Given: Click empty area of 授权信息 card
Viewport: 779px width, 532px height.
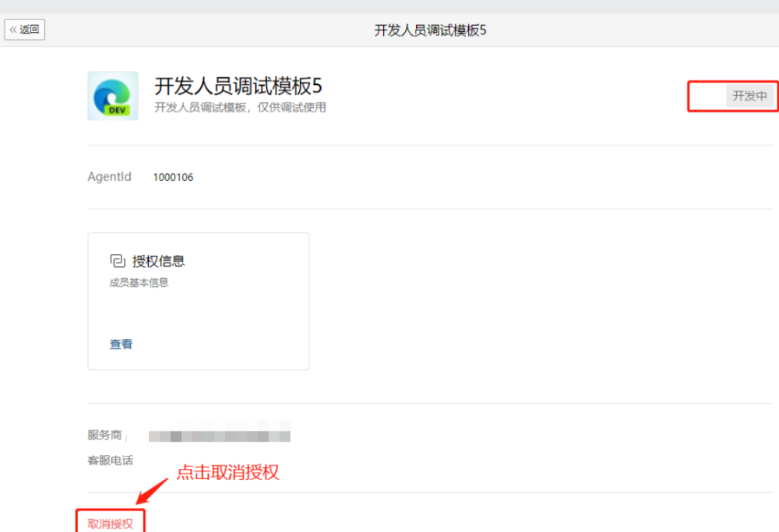Looking at the screenshot, I should click(234, 312).
